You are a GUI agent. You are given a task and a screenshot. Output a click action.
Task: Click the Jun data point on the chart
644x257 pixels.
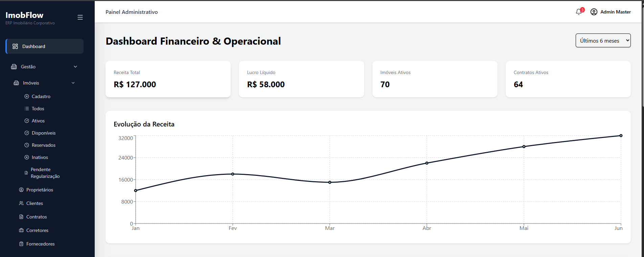click(620, 135)
